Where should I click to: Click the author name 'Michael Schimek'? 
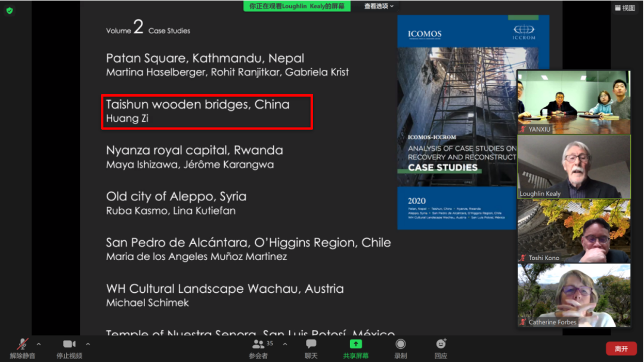pos(147,303)
